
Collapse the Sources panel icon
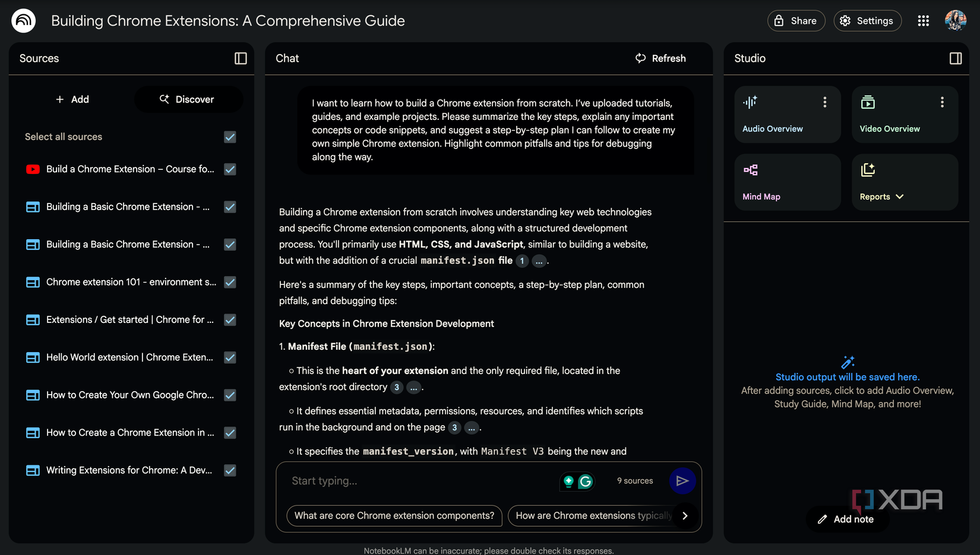(x=241, y=58)
